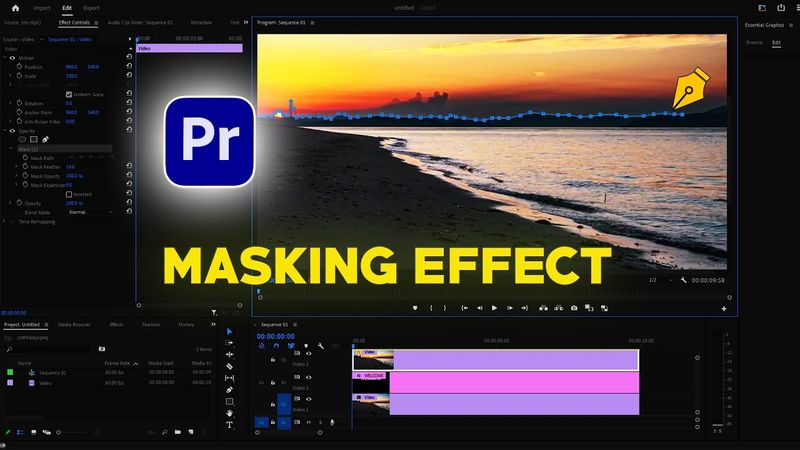The height and width of the screenshot is (450, 800).
Task: Show overflow tabs in project panel group
Action: [x=213, y=324]
